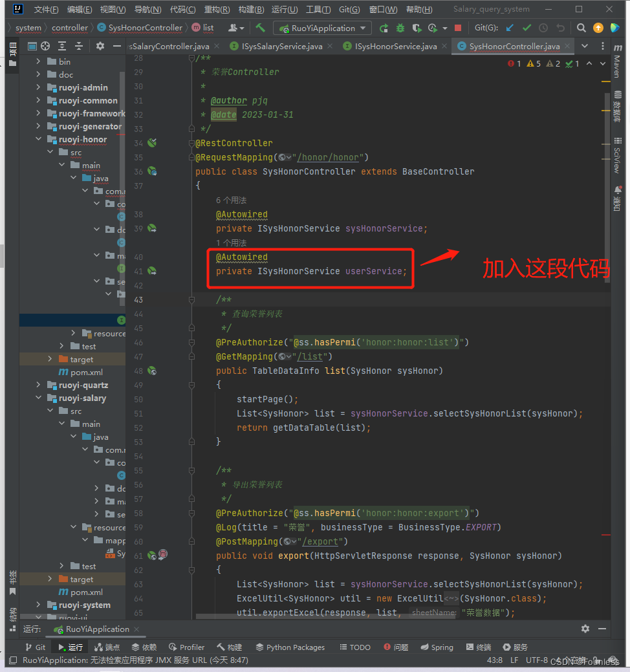This screenshot has width=630, height=672.
Task: Click the user account icon dropdown
Action: click(x=235, y=28)
